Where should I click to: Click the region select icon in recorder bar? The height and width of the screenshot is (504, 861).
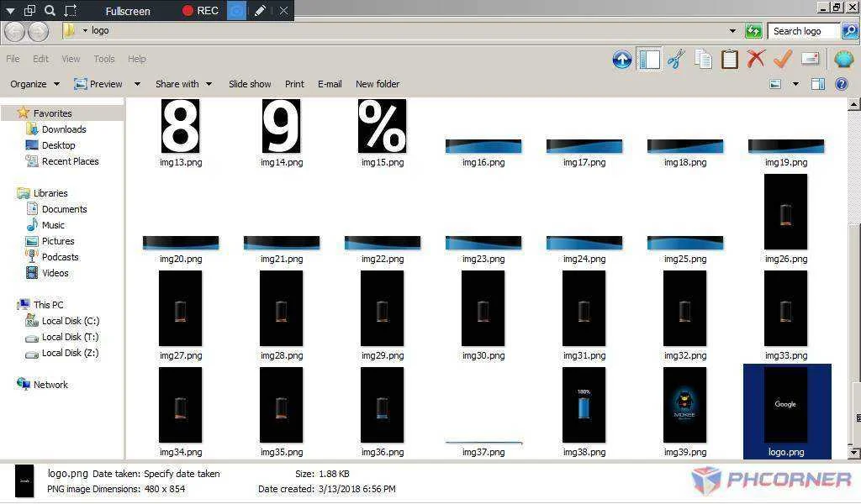71,10
